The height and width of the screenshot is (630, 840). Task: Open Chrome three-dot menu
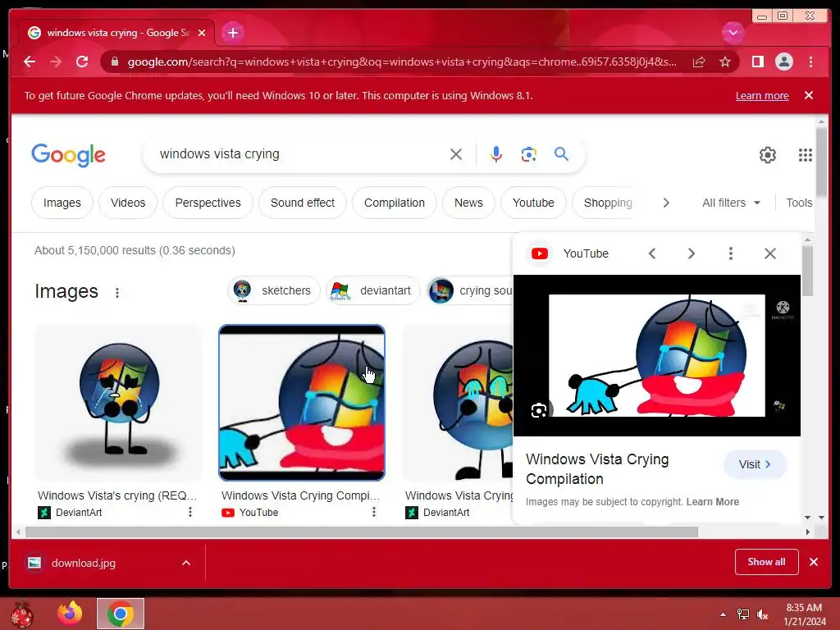(810, 62)
